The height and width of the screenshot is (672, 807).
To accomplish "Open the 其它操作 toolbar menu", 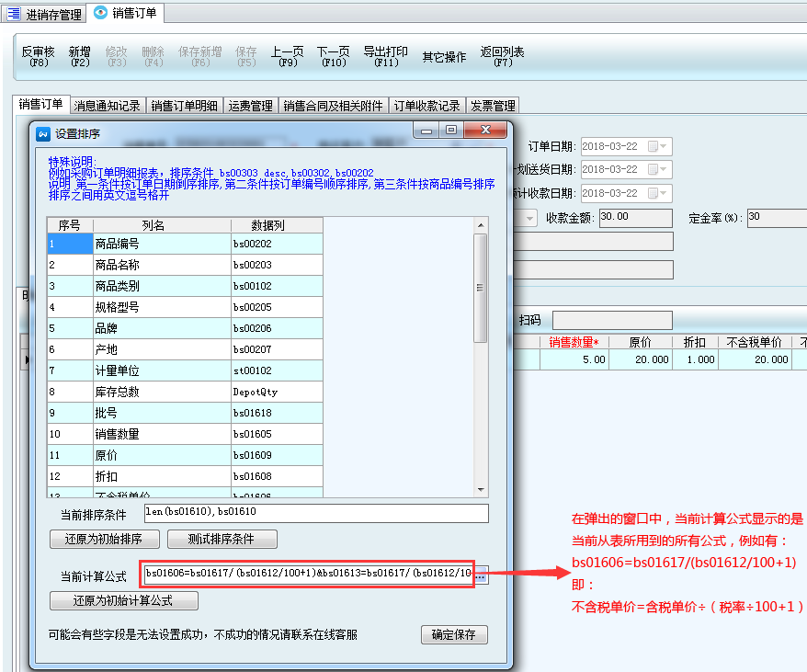I will (x=444, y=57).
